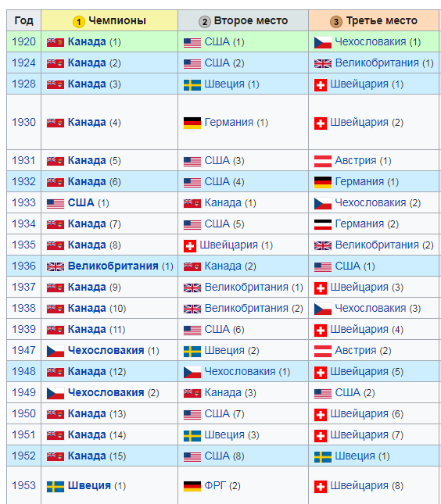441x504 pixels.
Task: Open the Швейцария link in 1951 third place
Action: pos(360,435)
